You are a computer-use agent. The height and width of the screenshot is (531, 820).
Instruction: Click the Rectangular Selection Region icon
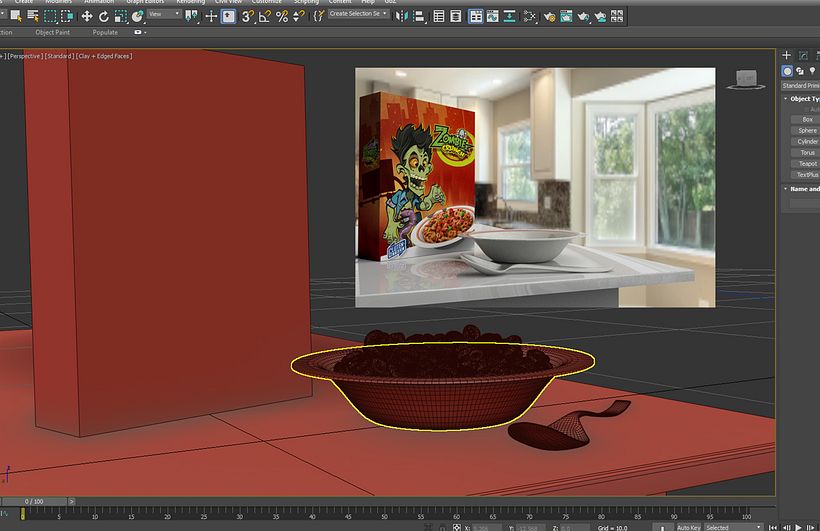[50, 16]
